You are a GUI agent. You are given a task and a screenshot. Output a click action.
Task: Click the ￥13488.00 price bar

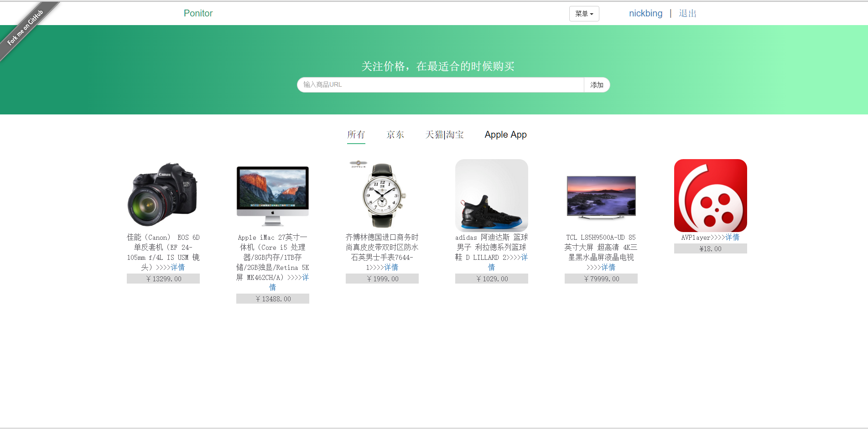273,299
